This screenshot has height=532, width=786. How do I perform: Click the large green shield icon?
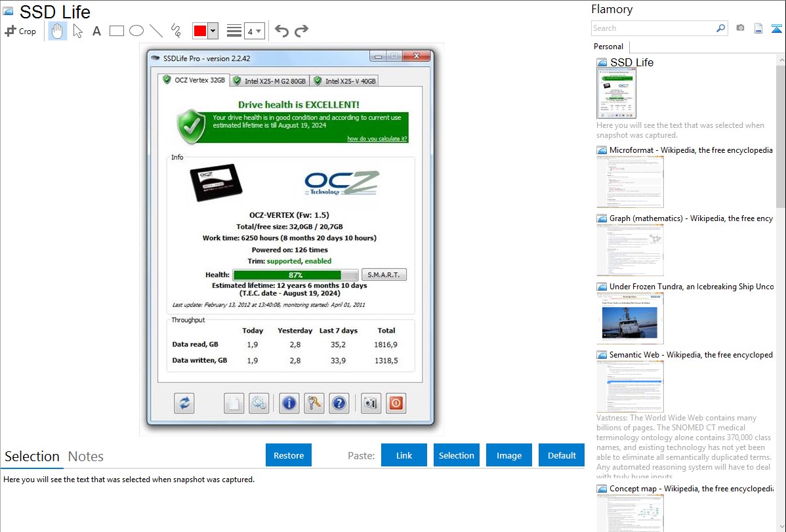click(x=191, y=127)
